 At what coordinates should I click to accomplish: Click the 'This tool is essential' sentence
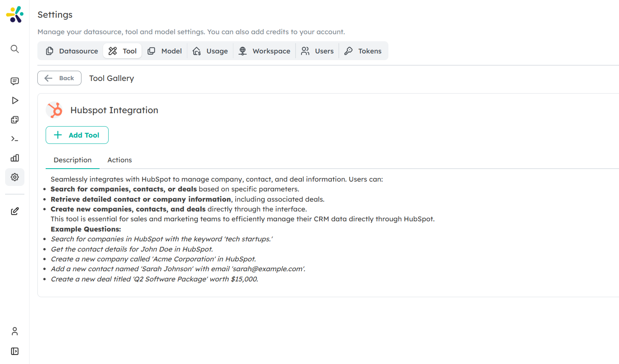click(x=243, y=219)
